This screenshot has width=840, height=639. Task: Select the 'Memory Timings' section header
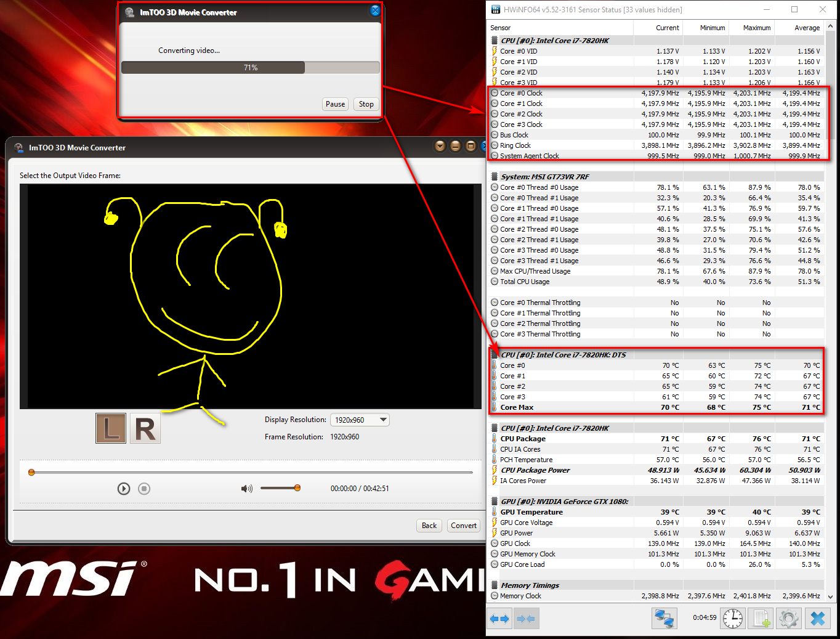(656, 585)
